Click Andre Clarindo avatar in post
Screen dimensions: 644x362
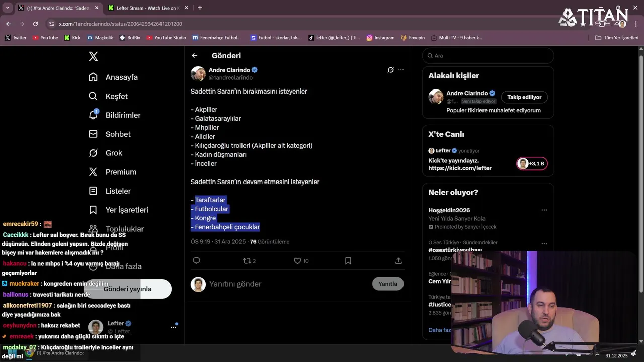coord(198,73)
